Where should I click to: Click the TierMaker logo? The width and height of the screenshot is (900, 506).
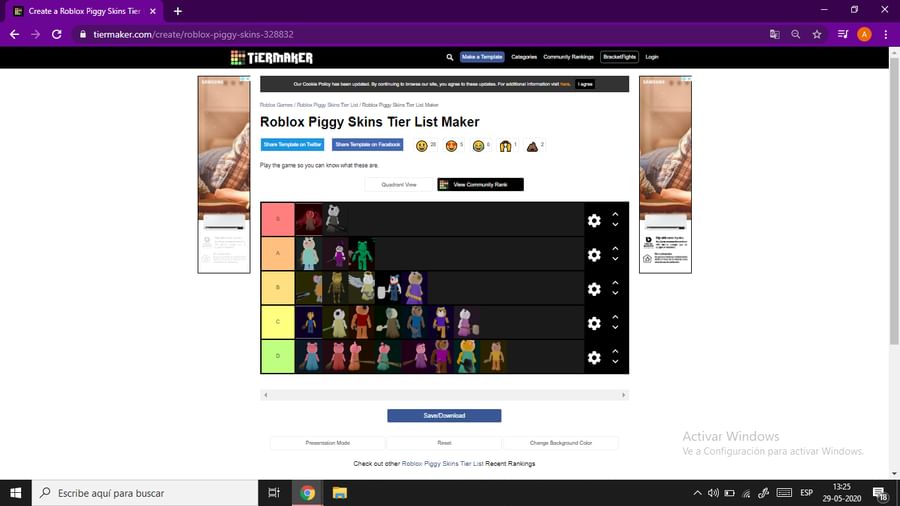coord(271,57)
